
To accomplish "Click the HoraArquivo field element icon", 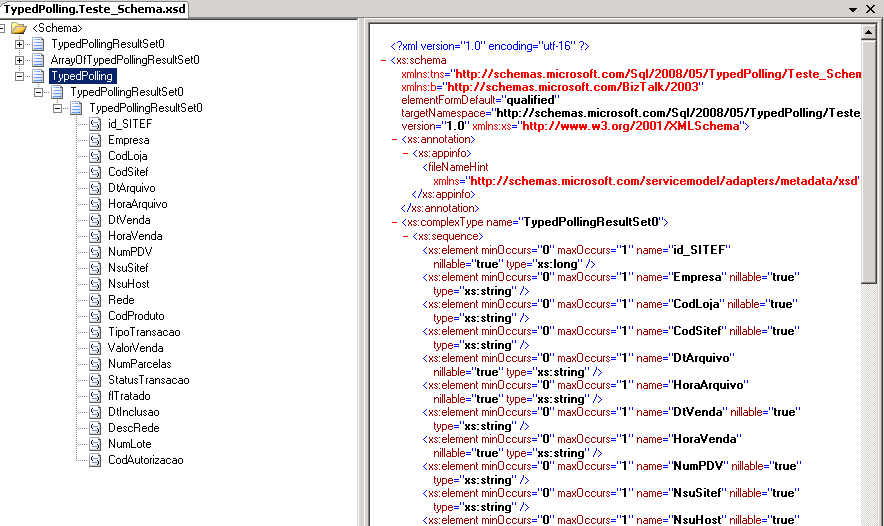I will pos(95,204).
